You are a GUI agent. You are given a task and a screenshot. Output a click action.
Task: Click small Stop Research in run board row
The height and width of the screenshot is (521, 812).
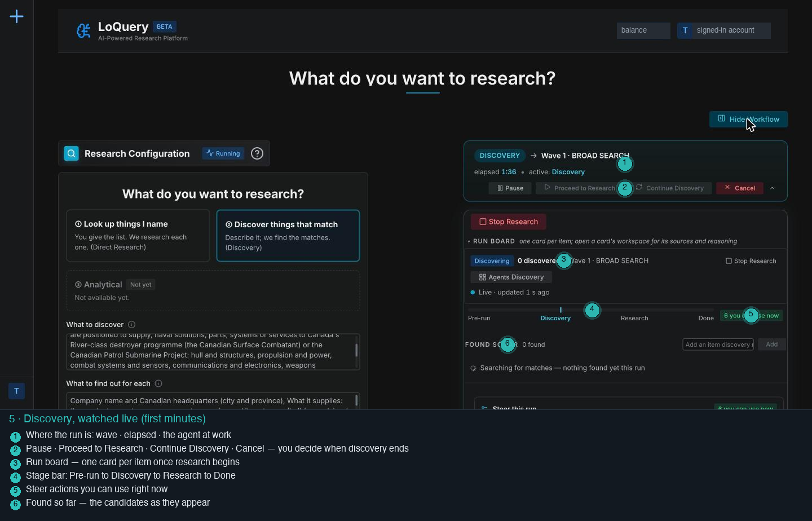tap(751, 261)
